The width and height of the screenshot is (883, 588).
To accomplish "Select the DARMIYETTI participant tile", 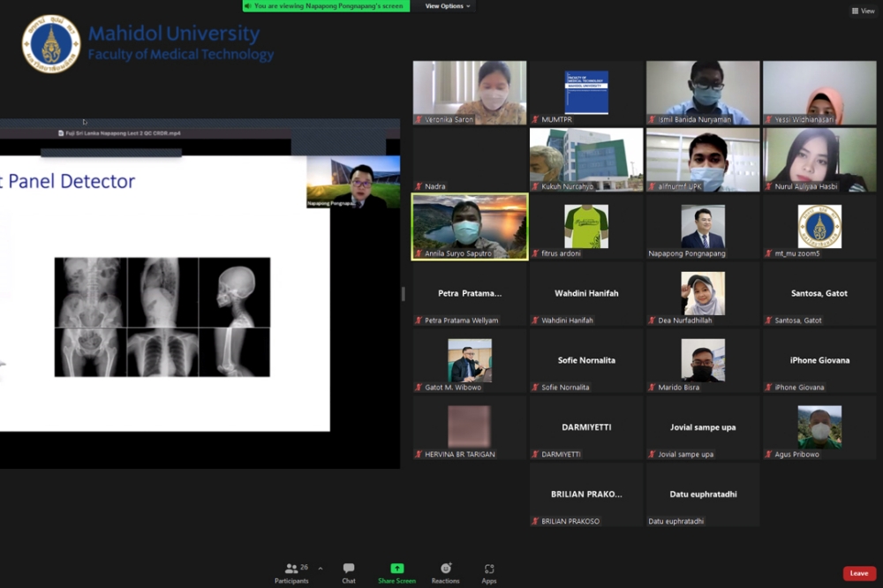I will tap(586, 428).
